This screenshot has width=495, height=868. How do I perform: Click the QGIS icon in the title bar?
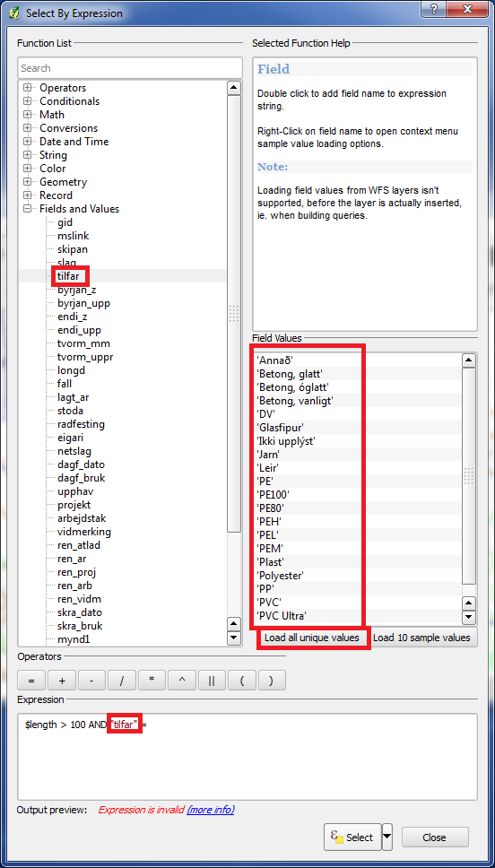[x=14, y=13]
